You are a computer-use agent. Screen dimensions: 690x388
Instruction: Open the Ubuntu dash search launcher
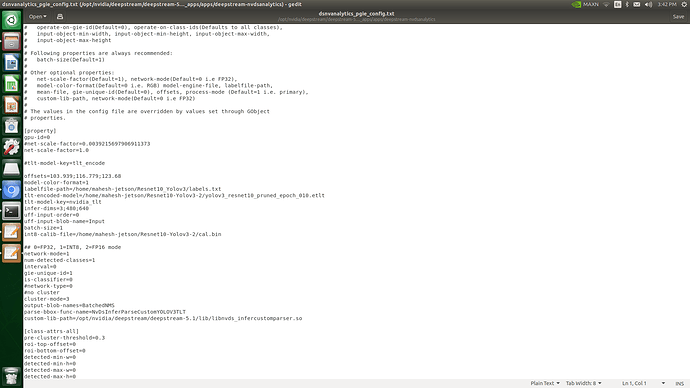11,20
